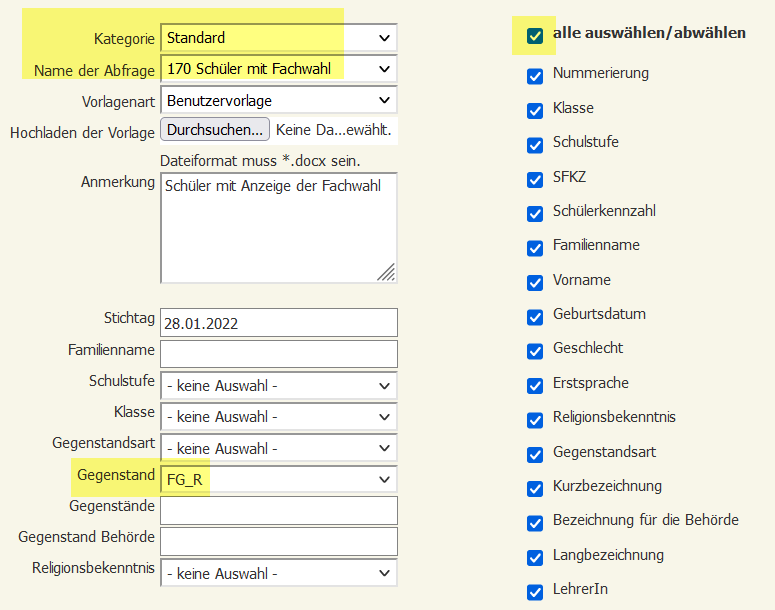This screenshot has width=775, height=610.
Task: Click the 'Dateiformat muss *.docx sein.' hint
Action: [x=260, y=161]
